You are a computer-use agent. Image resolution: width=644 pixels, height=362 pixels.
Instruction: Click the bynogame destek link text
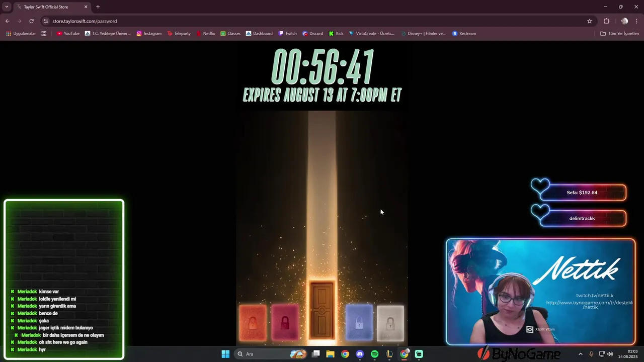point(590,305)
